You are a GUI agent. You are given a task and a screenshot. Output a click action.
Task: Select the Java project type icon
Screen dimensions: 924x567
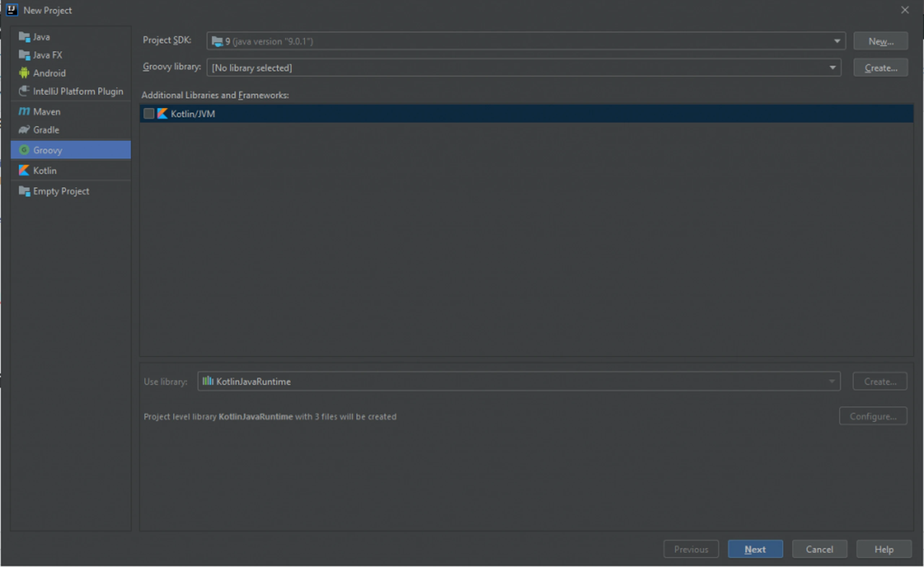coord(24,37)
